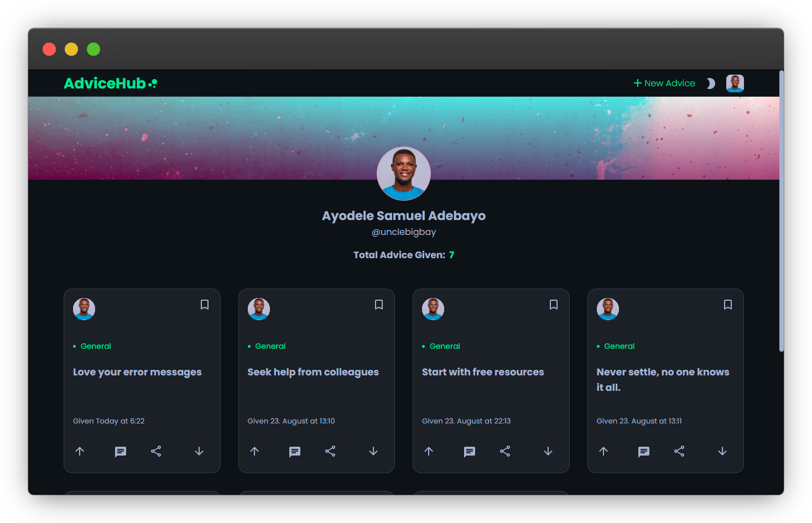Click author avatar on 'Never settle' card
812x523 pixels.
[x=608, y=309]
